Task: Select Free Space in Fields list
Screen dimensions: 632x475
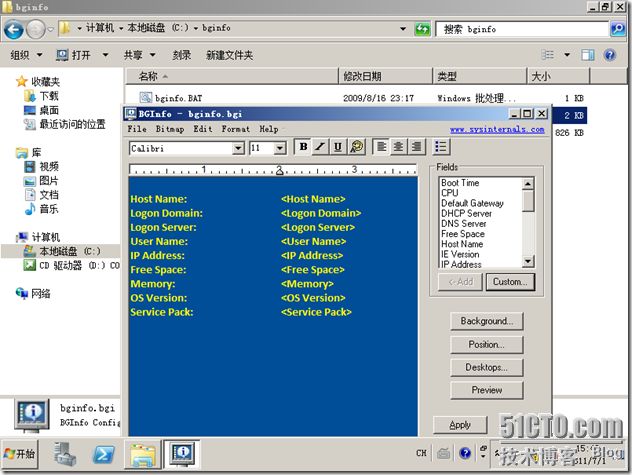Action: [x=463, y=234]
